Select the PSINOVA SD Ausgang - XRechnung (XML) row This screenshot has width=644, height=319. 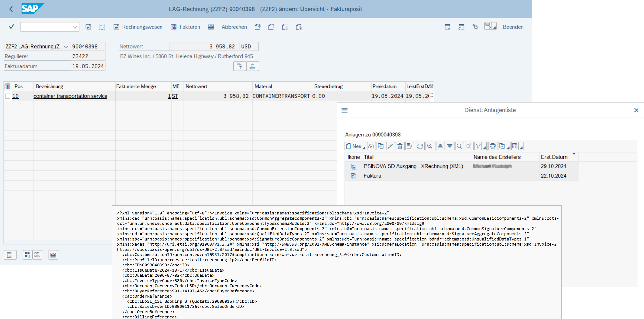pyautogui.click(x=461, y=167)
